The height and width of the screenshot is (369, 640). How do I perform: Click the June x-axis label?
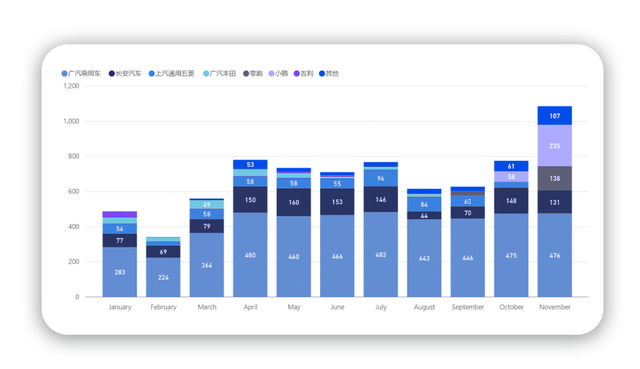tap(337, 307)
